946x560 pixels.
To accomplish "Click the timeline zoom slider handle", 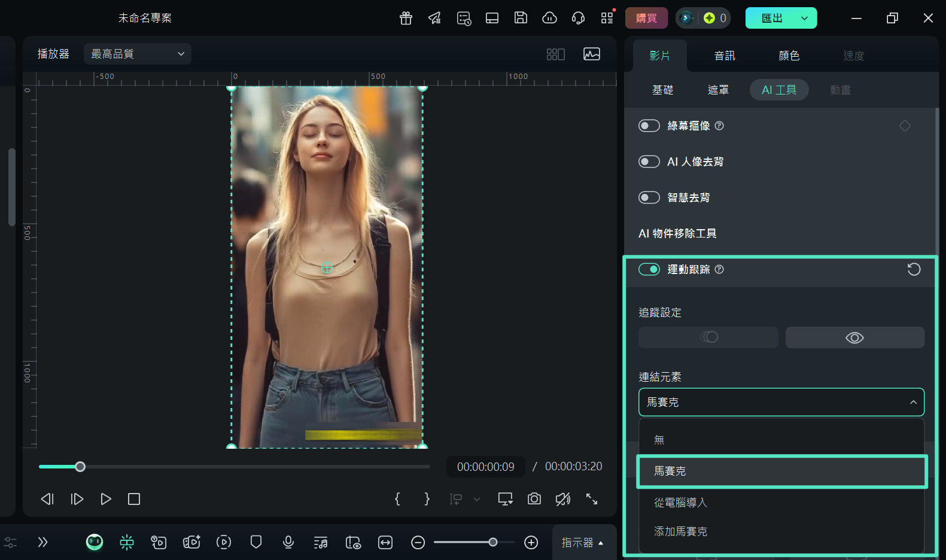I will coord(492,542).
